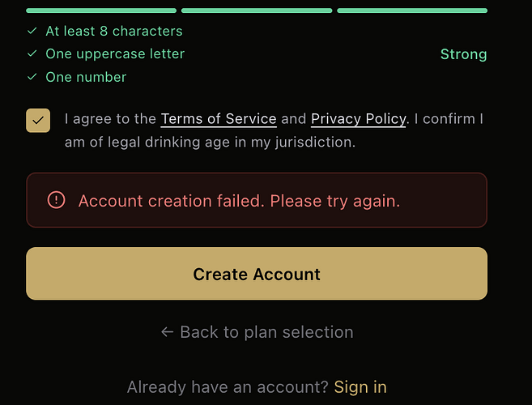Viewport: 532px width, 405px height.
Task: Click the "One uppercase letter" requirement text
Action: pos(115,53)
